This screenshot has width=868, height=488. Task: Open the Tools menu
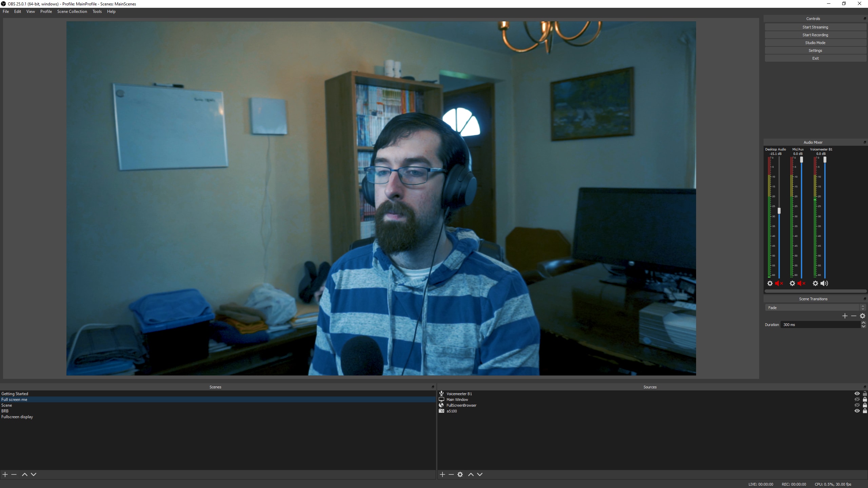coord(97,11)
